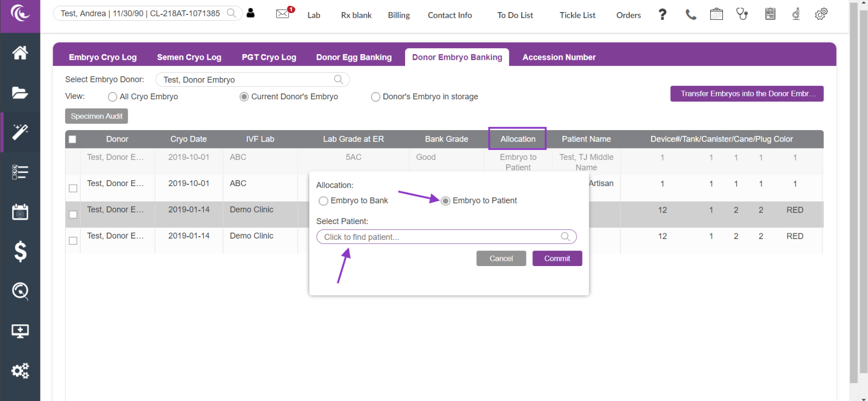Go to Home via sidebar house icon
Screen dimensions: 868x401
(x=20, y=53)
